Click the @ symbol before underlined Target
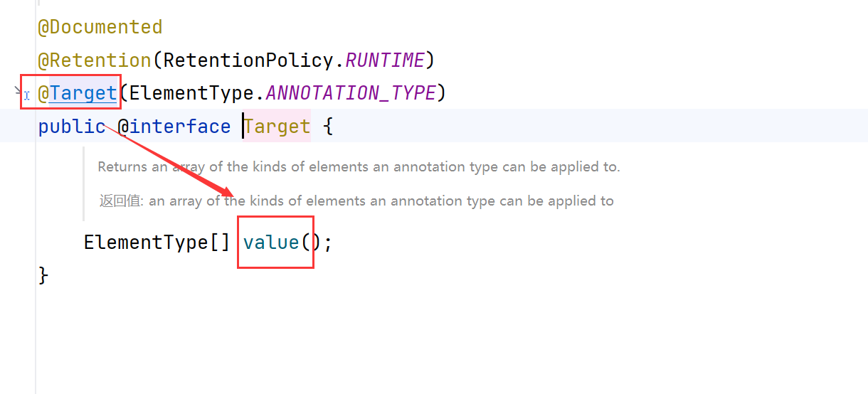This screenshot has width=868, height=394. tap(43, 93)
